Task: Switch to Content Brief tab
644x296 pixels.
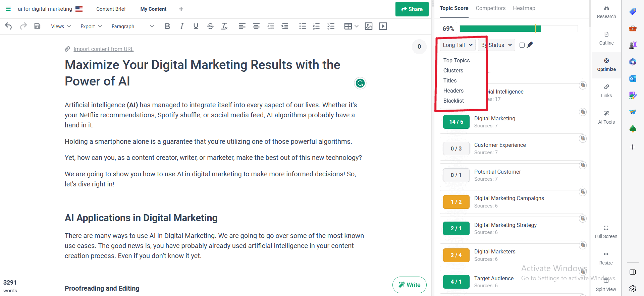Action: tap(111, 9)
